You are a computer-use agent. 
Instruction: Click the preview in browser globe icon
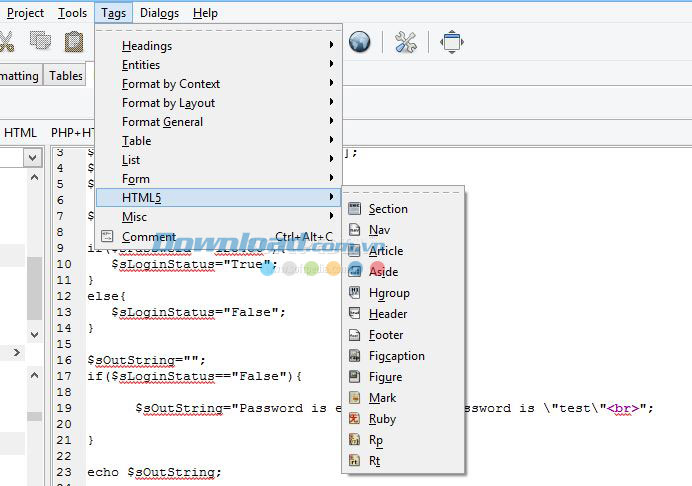coord(359,42)
